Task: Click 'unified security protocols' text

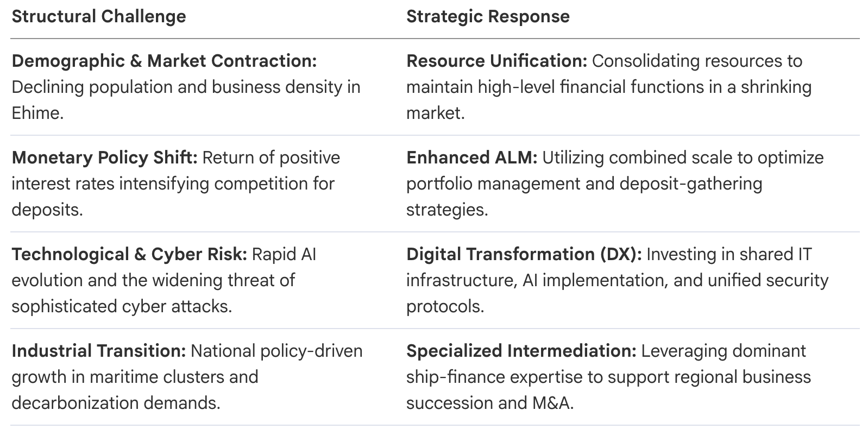Action: point(618,293)
